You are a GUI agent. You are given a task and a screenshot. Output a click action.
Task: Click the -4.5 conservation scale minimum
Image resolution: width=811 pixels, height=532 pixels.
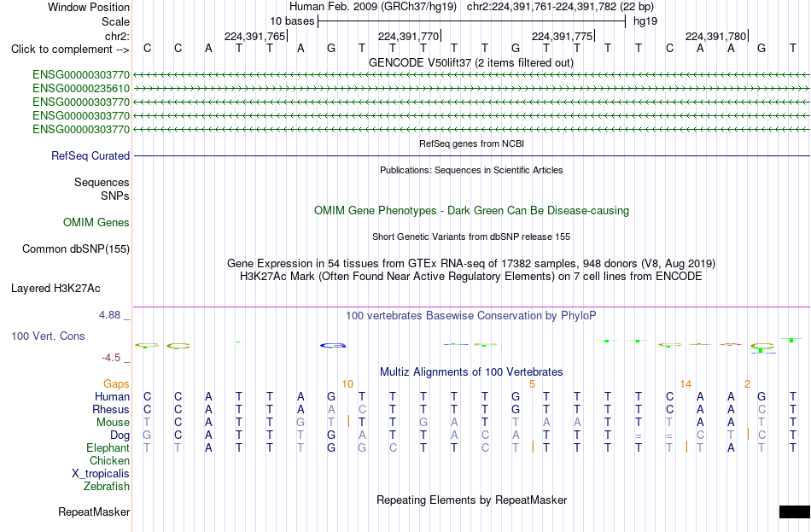[111, 358]
